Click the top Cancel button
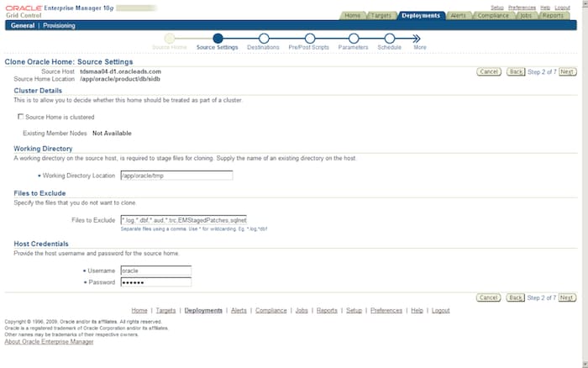Image resolution: width=588 pixels, height=368 pixels. click(x=489, y=71)
